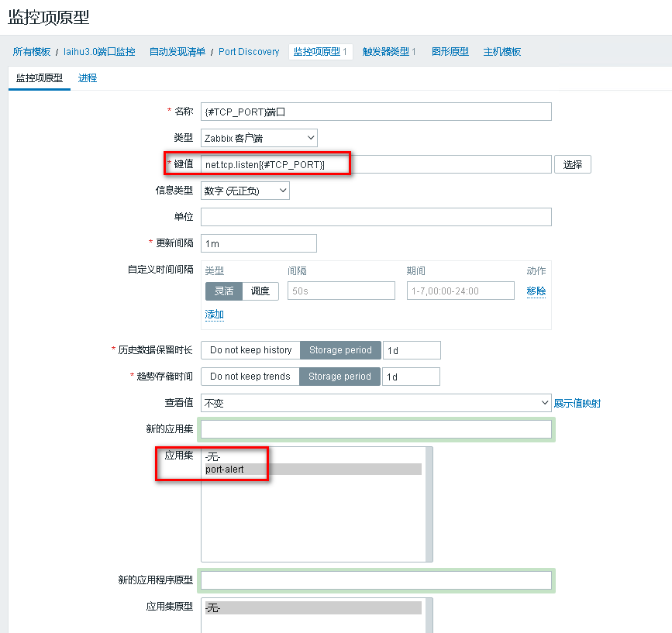Click the 新的应用集 input field

(376, 429)
